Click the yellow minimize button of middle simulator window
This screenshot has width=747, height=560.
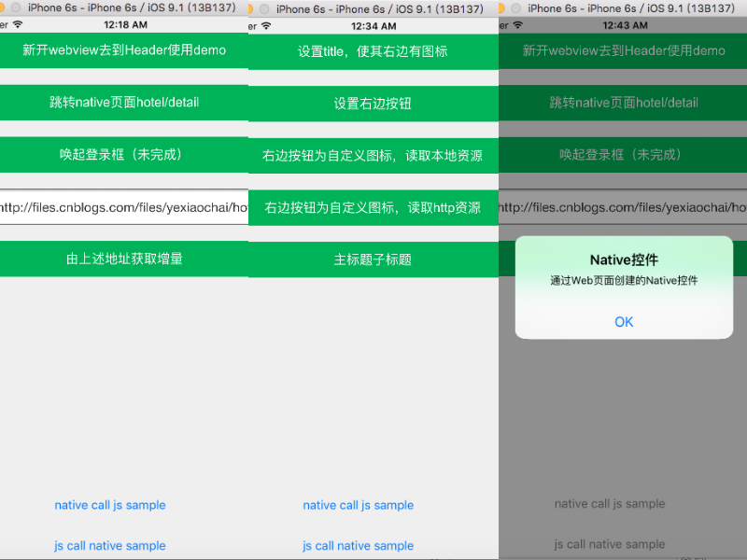250,9
